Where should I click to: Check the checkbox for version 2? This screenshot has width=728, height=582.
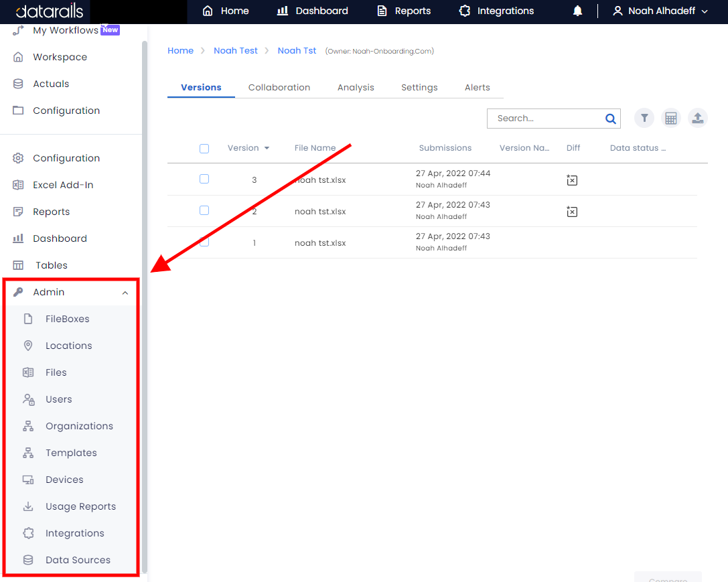tap(204, 210)
